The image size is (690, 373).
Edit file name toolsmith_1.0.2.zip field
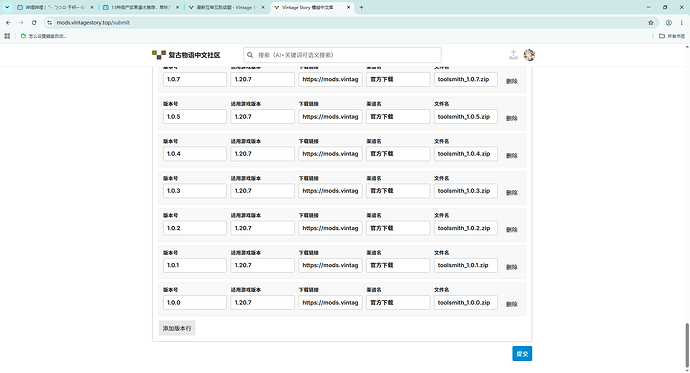466,228
